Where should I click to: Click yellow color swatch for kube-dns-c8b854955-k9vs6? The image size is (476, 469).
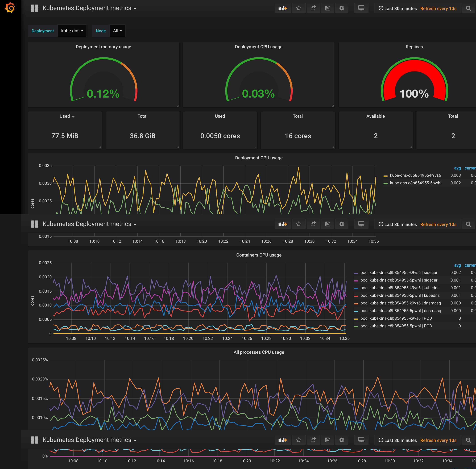pyautogui.click(x=386, y=176)
